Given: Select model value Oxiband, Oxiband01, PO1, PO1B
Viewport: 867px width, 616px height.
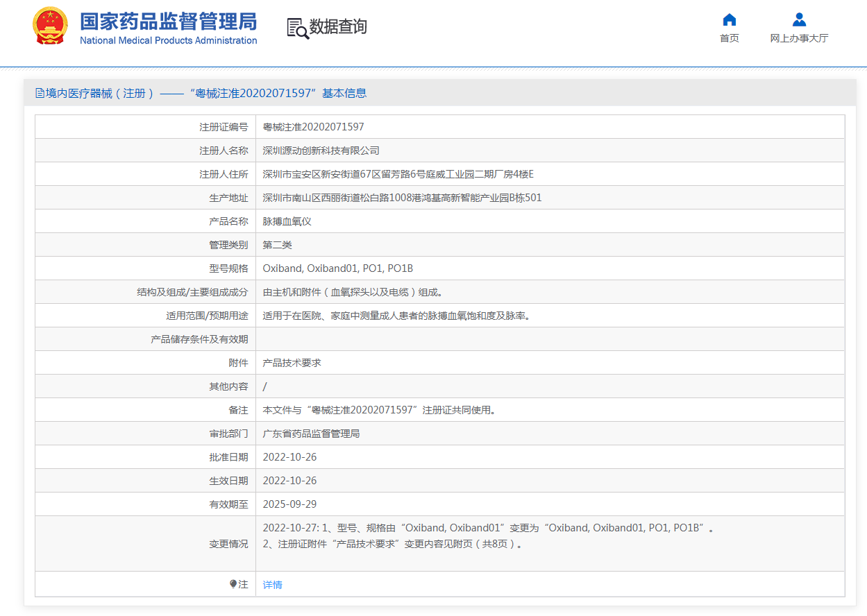Looking at the screenshot, I should pyautogui.click(x=338, y=268).
